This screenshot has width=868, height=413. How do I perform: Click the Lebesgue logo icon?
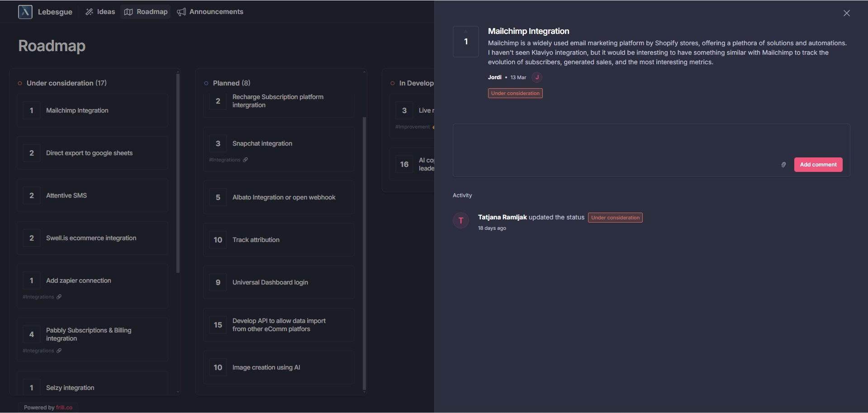(25, 12)
